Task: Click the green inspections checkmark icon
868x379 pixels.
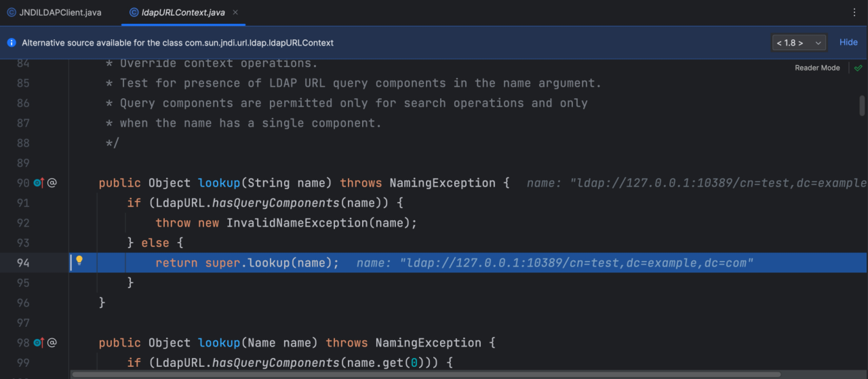Action: coord(858,68)
